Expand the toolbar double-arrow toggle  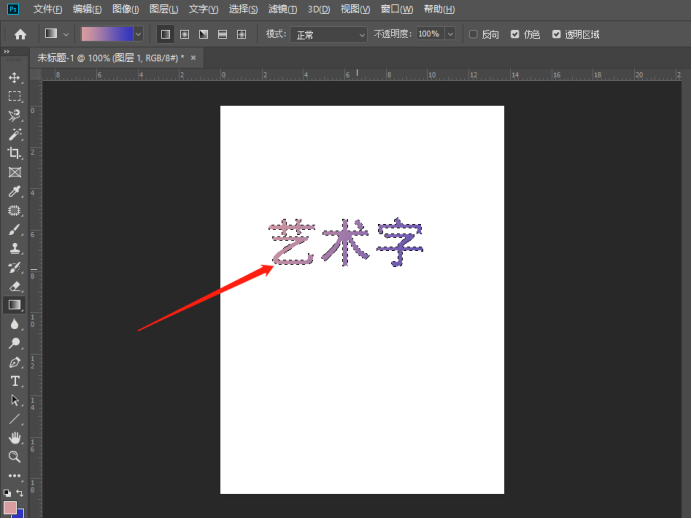coord(7,52)
